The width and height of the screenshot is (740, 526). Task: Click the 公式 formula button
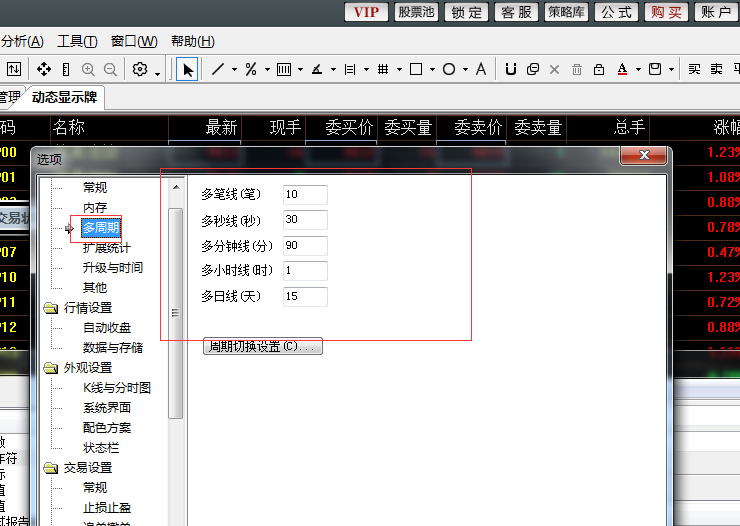616,12
